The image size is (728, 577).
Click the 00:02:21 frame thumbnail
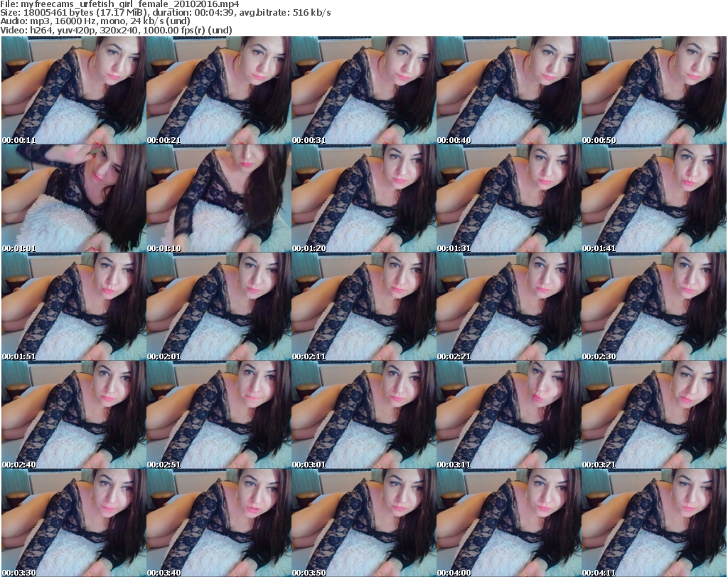509,307
